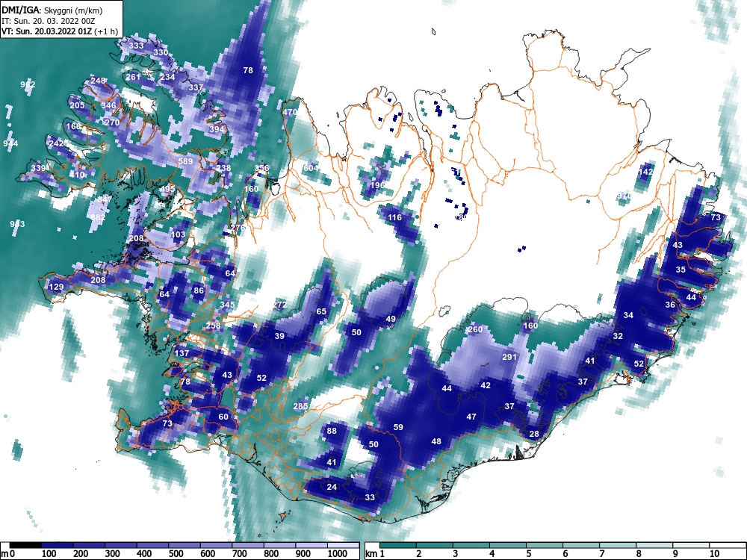This screenshot has height=560, width=747.
Task: Click the 'DMI/IGA: Skyggni (m/km)' title
Action: (52, 10)
